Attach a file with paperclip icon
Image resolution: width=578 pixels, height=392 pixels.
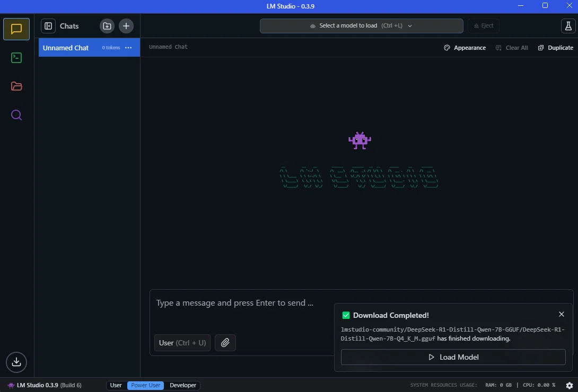(x=225, y=343)
